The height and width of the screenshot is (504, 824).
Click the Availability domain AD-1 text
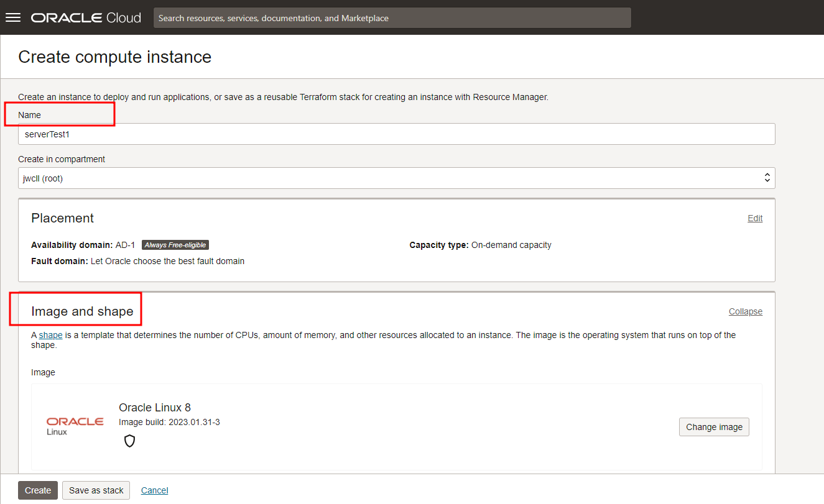83,245
